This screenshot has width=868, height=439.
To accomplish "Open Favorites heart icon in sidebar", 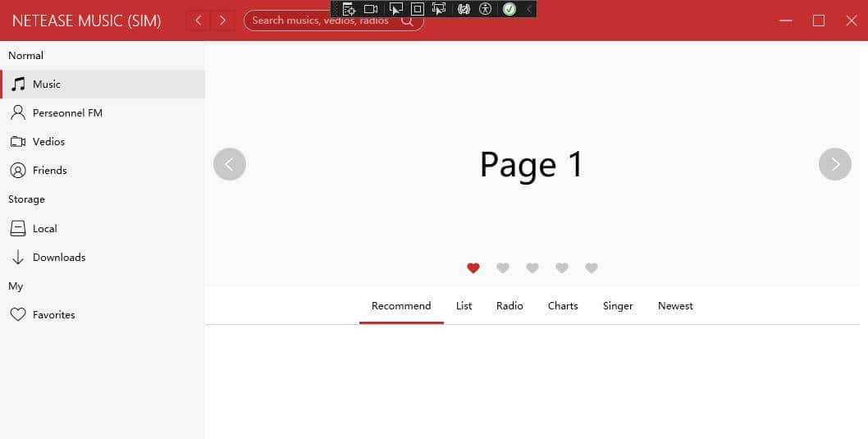I will (x=18, y=314).
